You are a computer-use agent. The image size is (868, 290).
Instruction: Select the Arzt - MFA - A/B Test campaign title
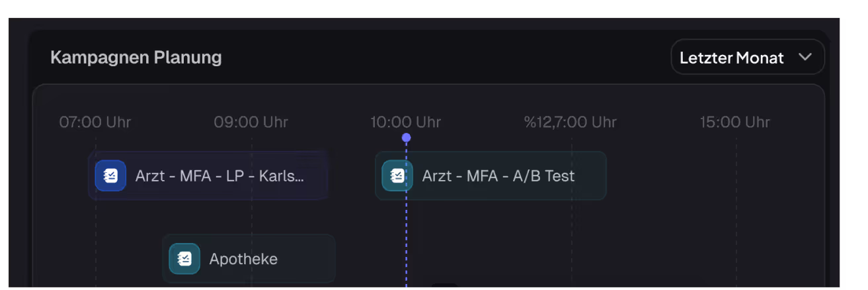pyautogui.click(x=498, y=176)
